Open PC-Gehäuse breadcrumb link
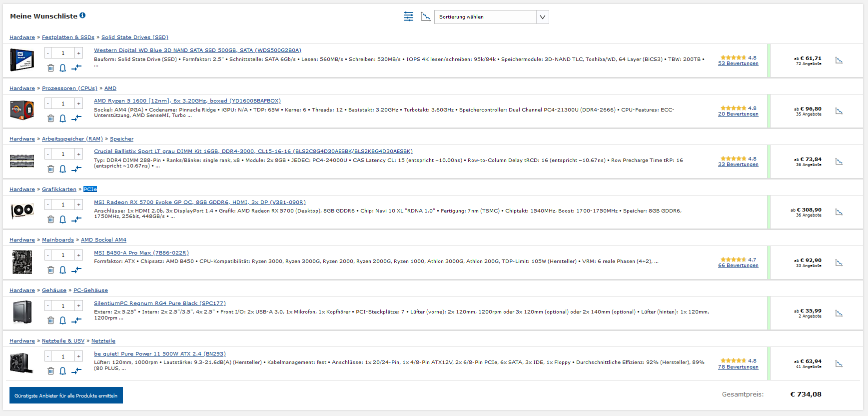This screenshot has width=868, height=416. tap(90, 290)
